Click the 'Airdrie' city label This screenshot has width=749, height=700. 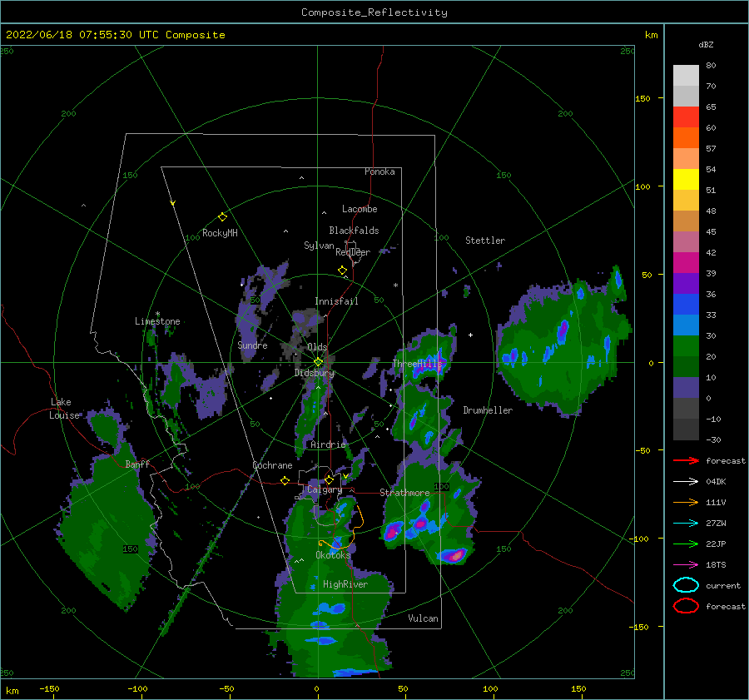328,444
